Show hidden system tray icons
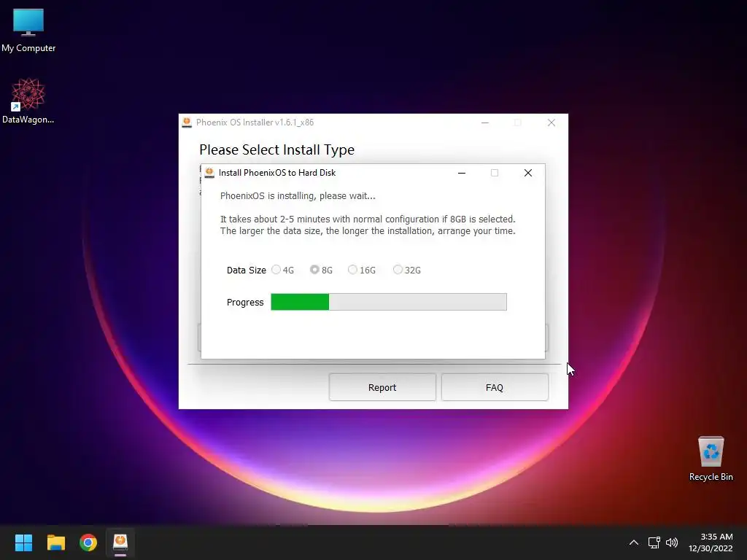The image size is (747, 560). (x=634, y=542)
